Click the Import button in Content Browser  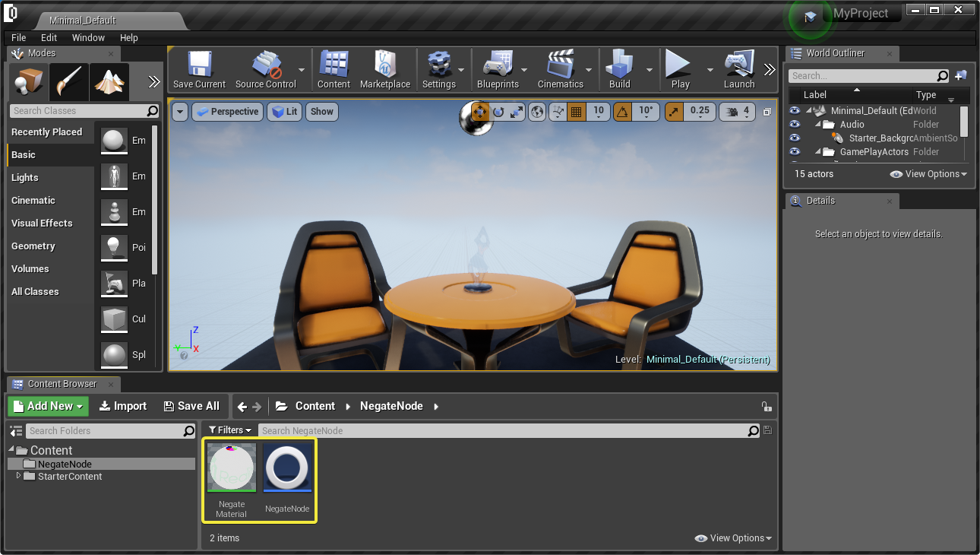click(123, 406)
